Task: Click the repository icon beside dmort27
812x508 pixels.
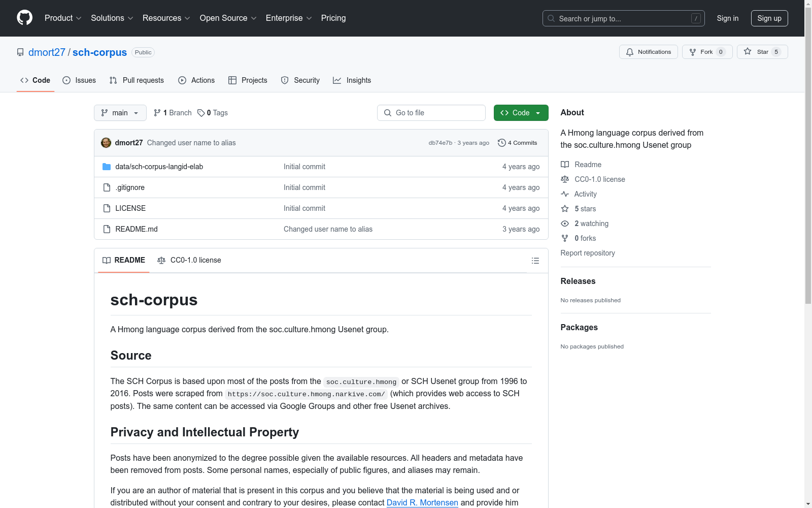Action: coord(20,52)
